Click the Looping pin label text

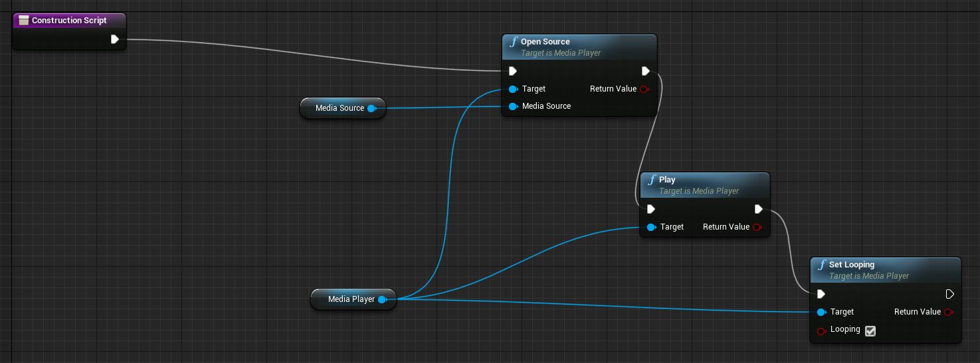point(845,329)
